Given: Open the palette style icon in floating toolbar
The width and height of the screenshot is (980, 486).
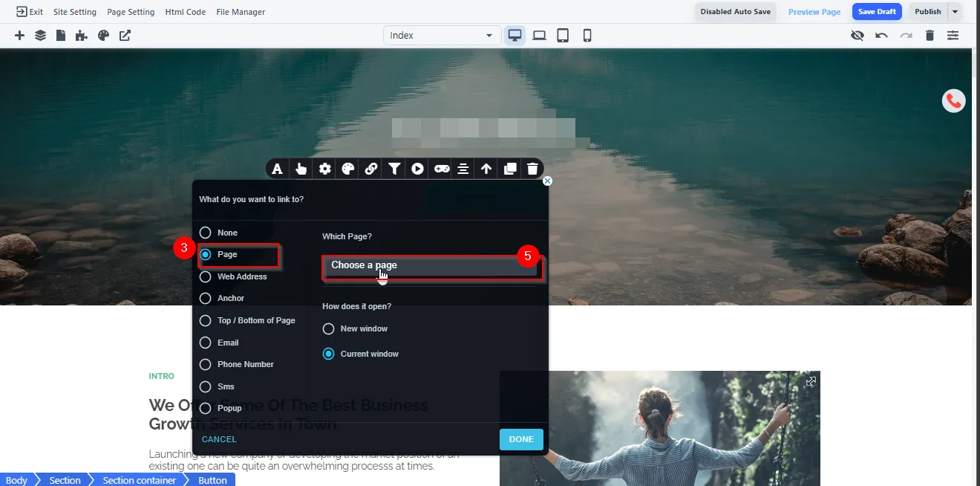Looking at the screenshot, I should [347, 169].
